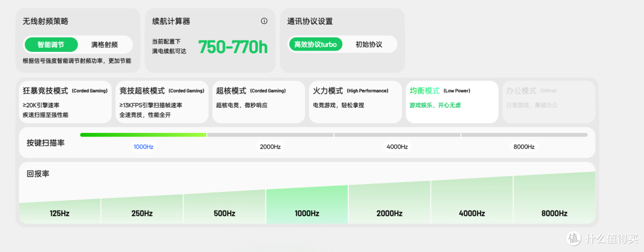Image resolution: width=644 pixels, height=252 pixels.
Task: Click the 无线射频策略 heading
Action: point(45,21)
